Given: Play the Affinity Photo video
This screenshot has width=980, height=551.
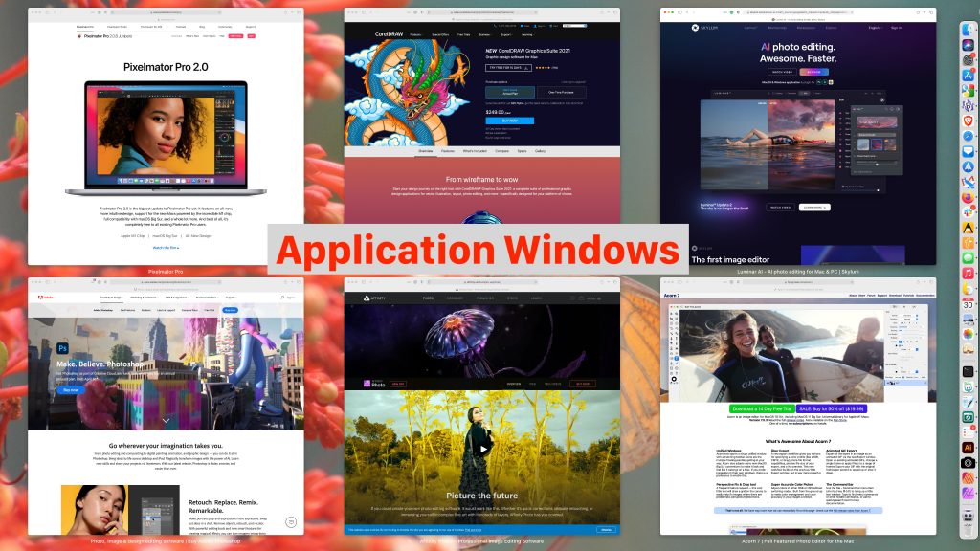Looking at the screenshot, I should click(482, 448).
